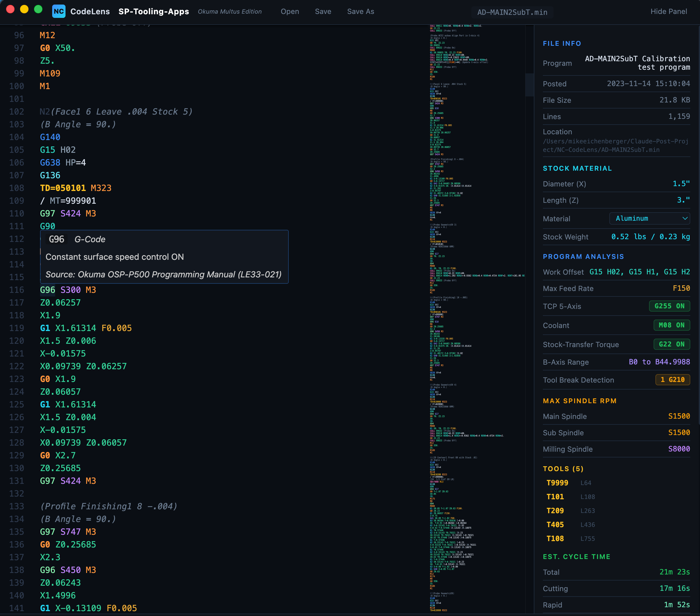This screenshot has height=616, width=700.
Task: Click the S424 spindle speed on line 110
Action: tap(71, 213)
